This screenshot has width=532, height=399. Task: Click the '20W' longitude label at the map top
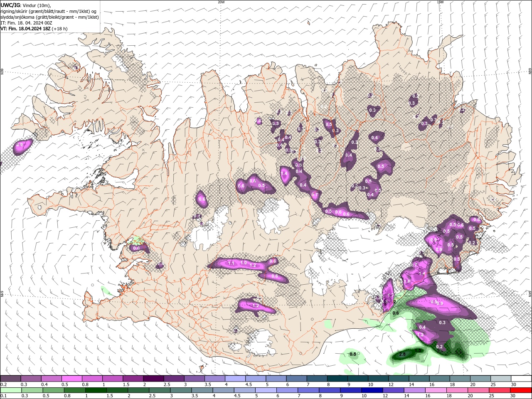pyautogui.click(x=221, y=2)
